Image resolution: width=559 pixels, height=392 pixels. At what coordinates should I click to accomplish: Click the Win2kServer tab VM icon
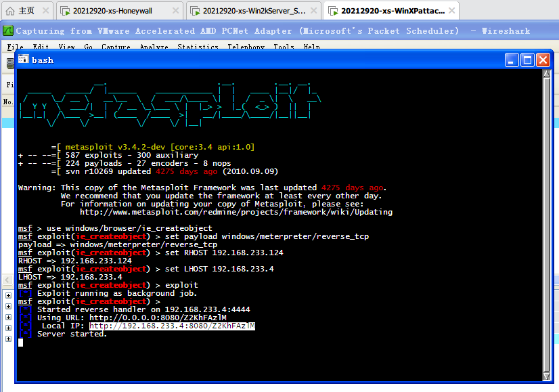(x=196, y=11)
